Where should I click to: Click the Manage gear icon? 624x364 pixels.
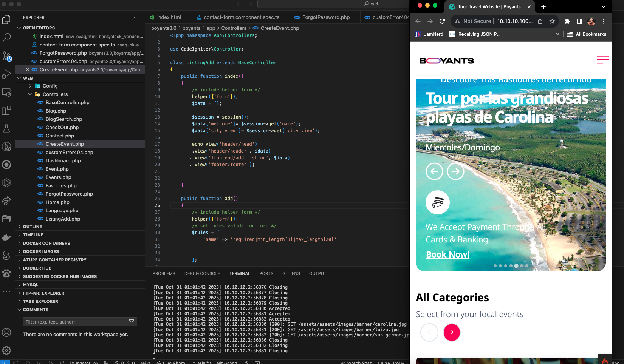6,350
